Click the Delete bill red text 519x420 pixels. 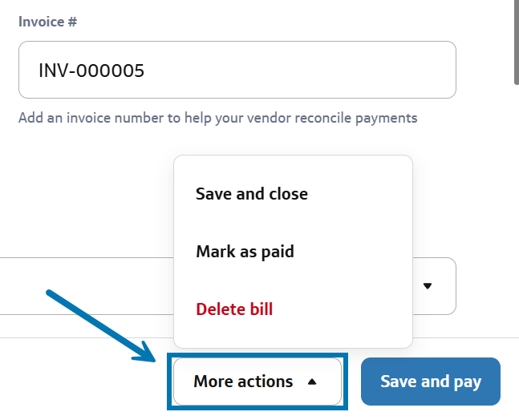(234, 309)
